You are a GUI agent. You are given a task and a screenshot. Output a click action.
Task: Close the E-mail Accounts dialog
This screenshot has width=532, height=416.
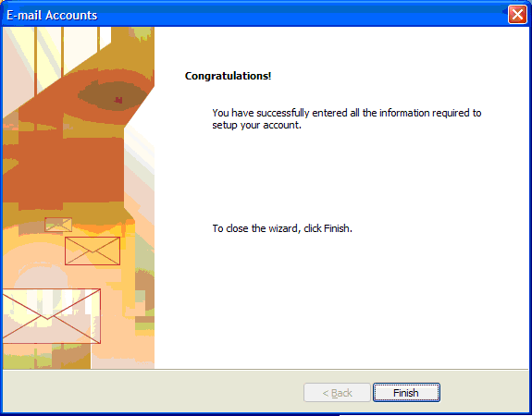[517, 15]
